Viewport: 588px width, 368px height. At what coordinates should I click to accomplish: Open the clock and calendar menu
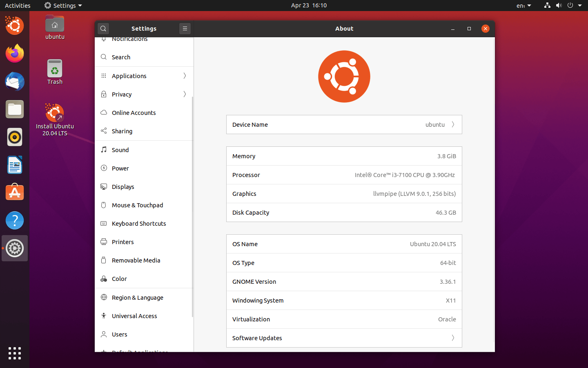tap(309, 5)
